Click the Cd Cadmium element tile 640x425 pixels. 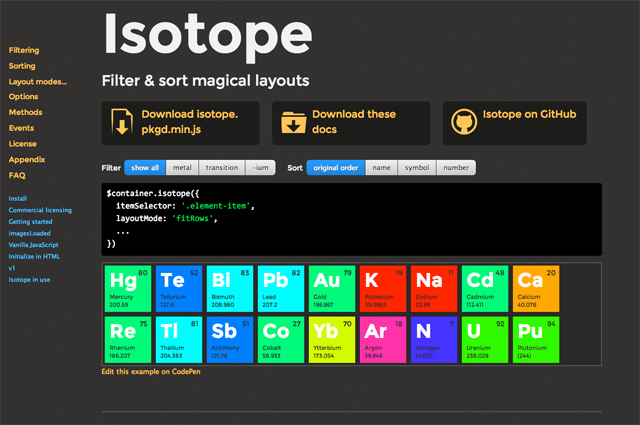click(485, 289)
